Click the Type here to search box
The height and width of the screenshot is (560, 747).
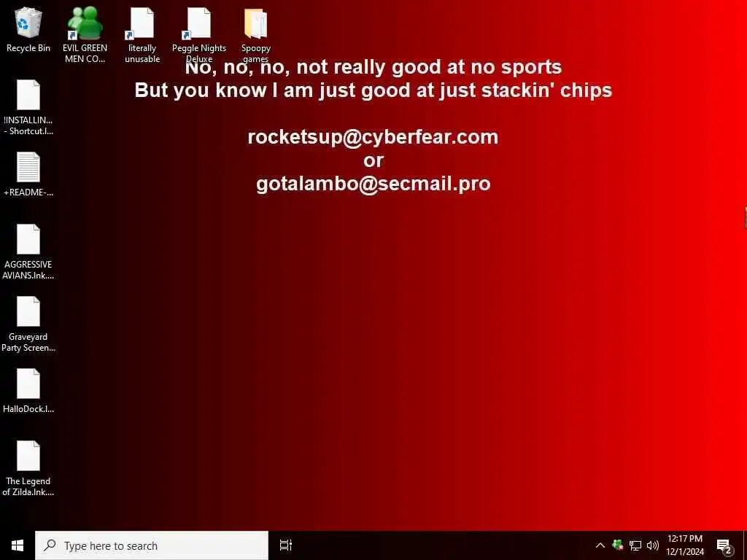(152, 545)
